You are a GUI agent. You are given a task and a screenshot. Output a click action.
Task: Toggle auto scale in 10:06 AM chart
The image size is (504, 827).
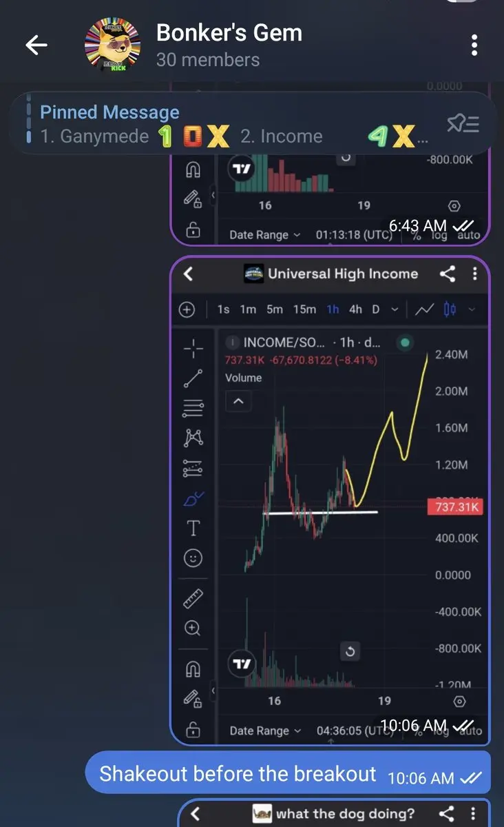tap(470, 731)
